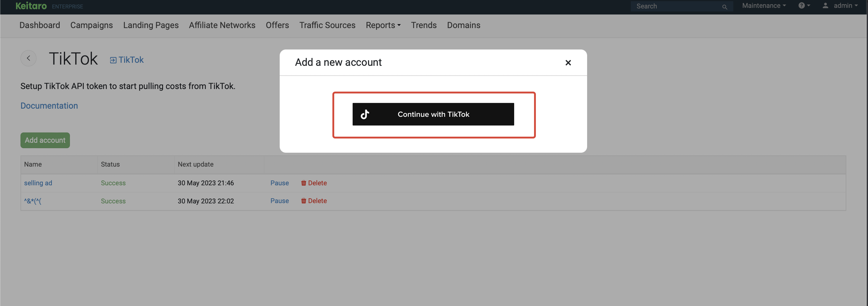Open the admin user menu

(840, 6)
